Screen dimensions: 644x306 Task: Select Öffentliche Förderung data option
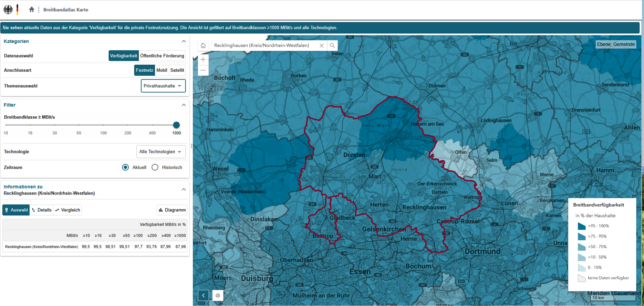point(162,56)
